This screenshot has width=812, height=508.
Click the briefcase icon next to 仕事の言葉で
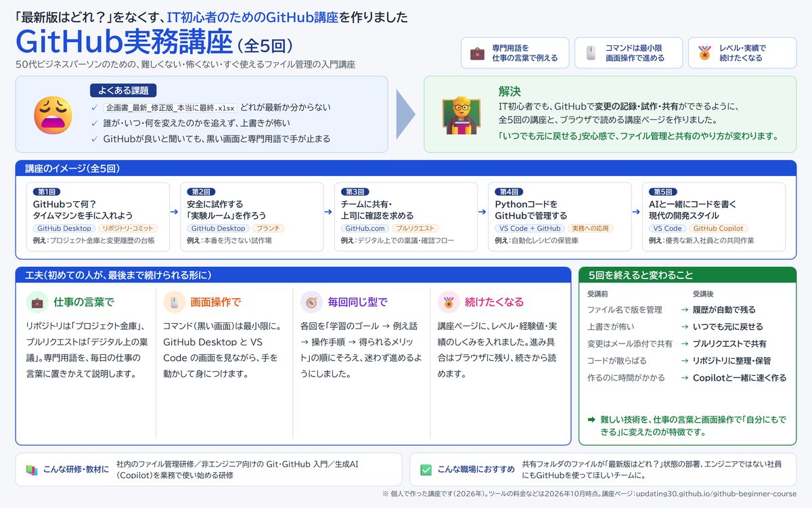pos(37,301)
